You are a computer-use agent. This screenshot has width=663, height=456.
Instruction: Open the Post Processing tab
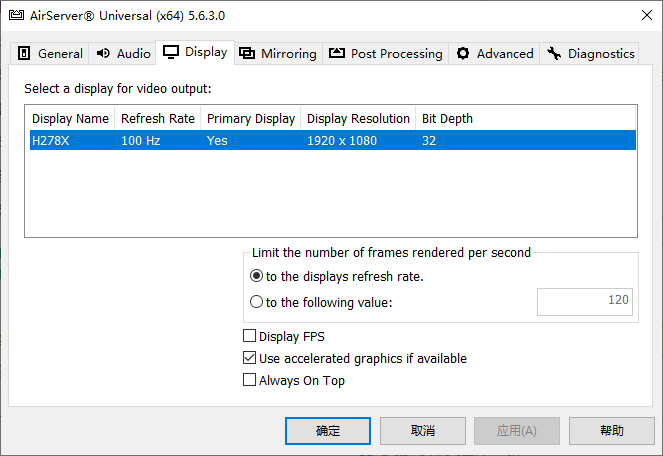[x=386, y=54]
